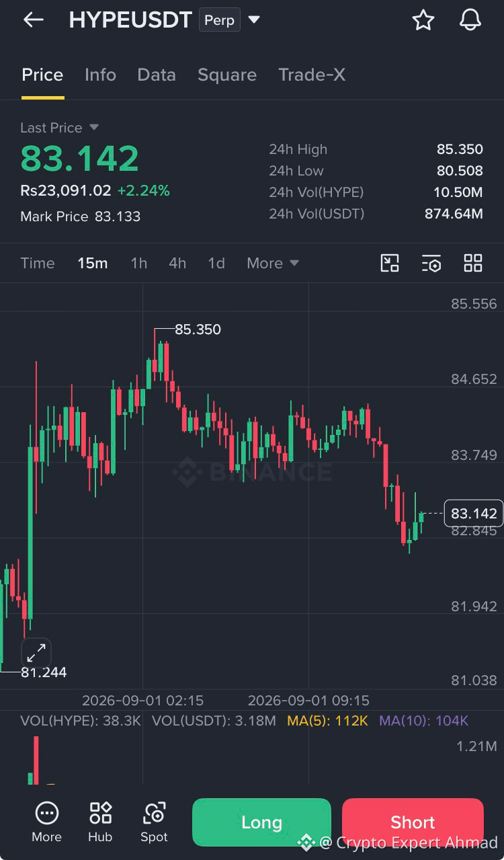Viewport: 504px width, 860px height.
Task: Expand chart to fullscreen icon
Action: [36, 652]
